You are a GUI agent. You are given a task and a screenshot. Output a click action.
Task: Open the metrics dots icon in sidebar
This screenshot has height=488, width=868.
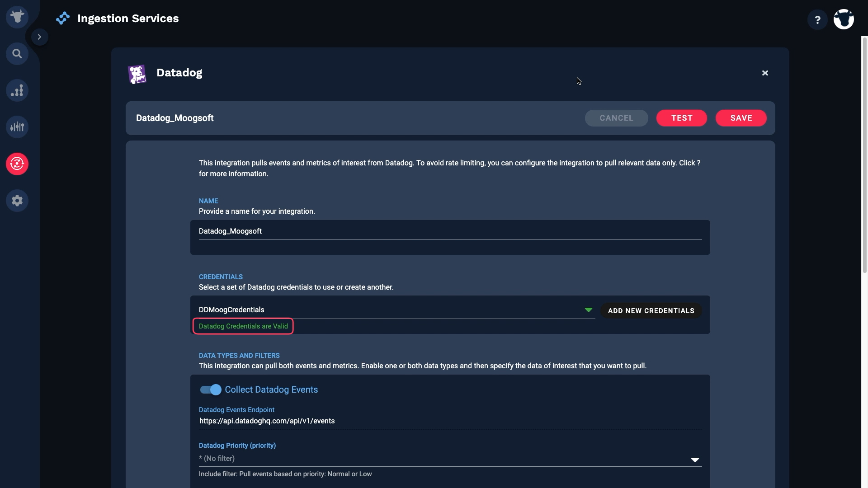coord(17,90)
